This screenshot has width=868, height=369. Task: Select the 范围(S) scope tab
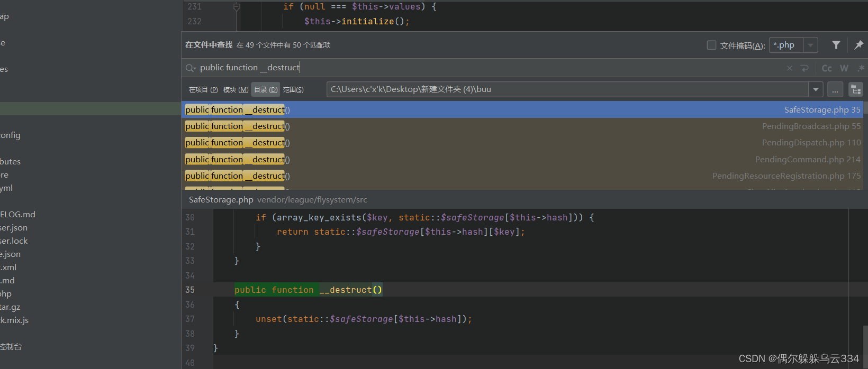coord(293,90)
